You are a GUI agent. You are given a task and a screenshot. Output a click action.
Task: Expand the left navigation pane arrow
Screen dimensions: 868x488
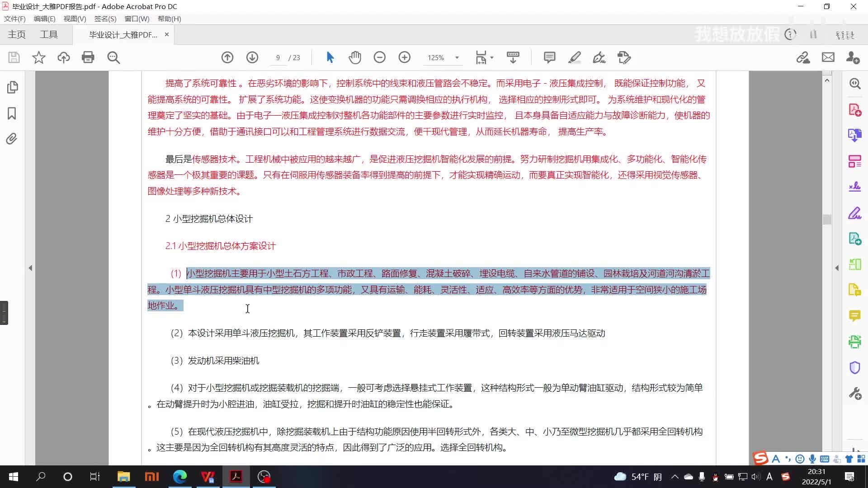[30, 268]
